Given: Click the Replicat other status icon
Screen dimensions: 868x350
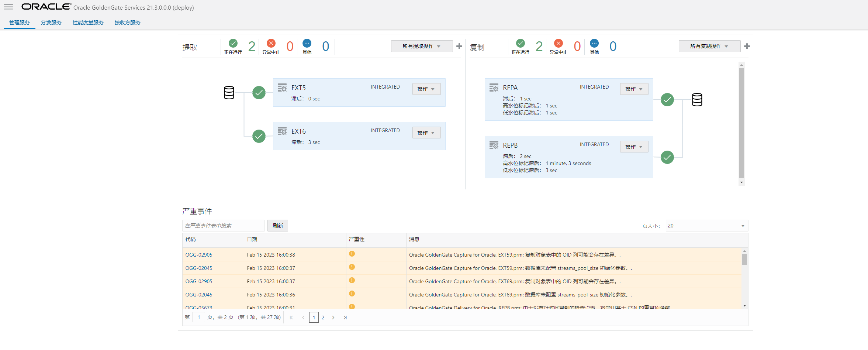Looking at the screenshot, I should (x=594, y=43).
